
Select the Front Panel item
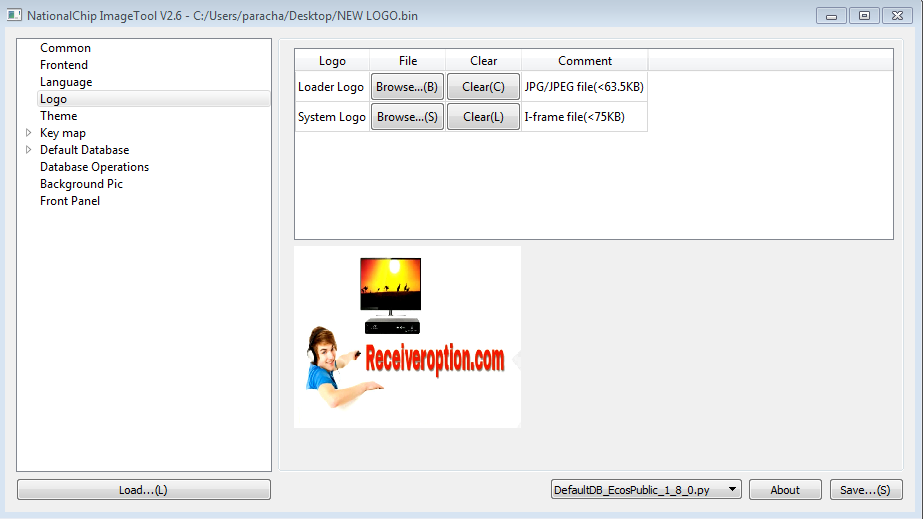[69, 201]
